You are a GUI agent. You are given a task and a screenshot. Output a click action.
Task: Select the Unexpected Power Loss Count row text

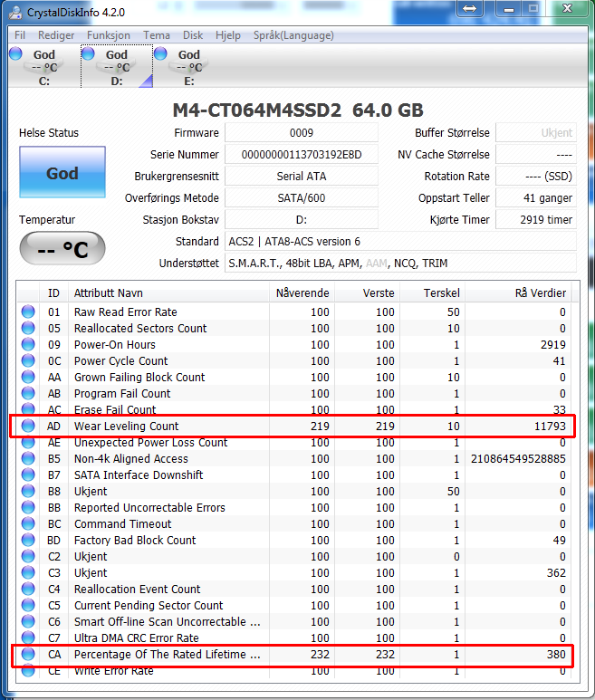pyautogui.click(x=151, y=443)
